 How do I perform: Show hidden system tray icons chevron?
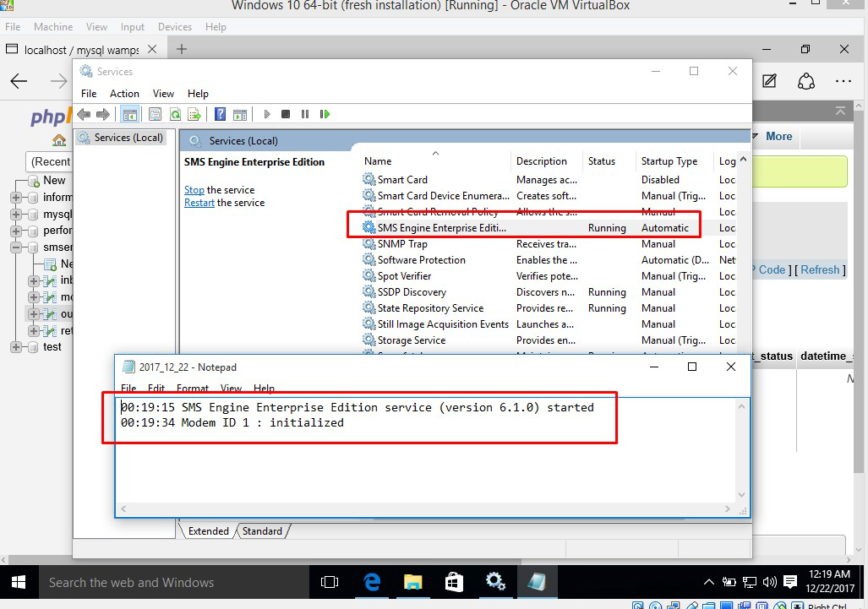tap(708, 582)
